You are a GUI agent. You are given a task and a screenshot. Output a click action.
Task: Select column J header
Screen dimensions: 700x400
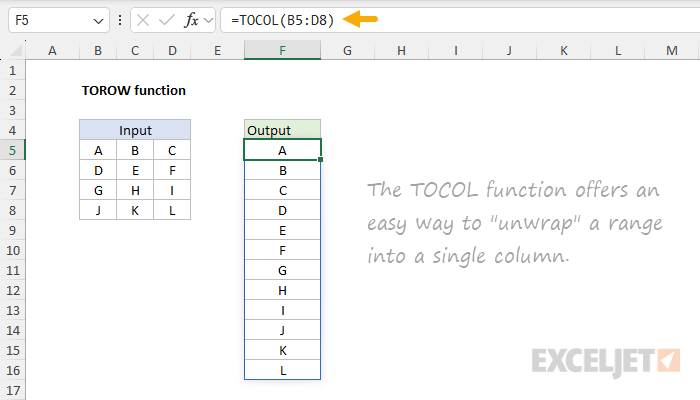pos(509,50)
